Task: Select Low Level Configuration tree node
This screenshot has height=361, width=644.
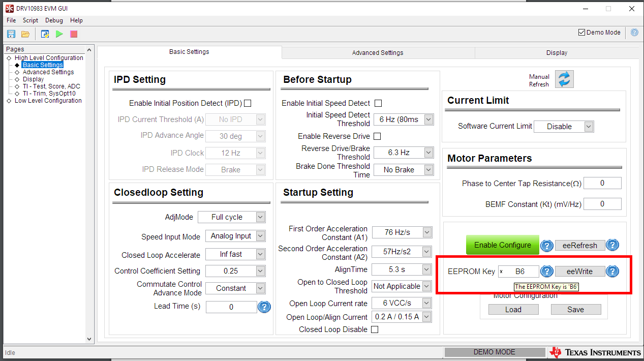Action: click(48, 101)
